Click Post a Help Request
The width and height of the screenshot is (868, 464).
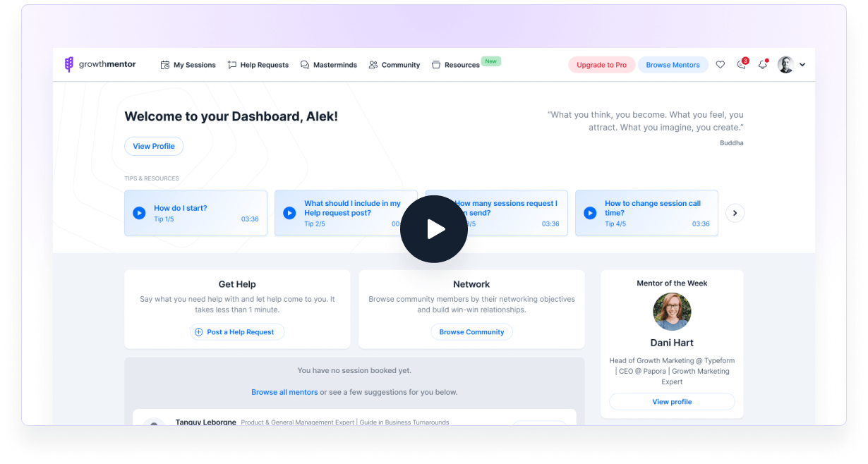pos(237,331)
